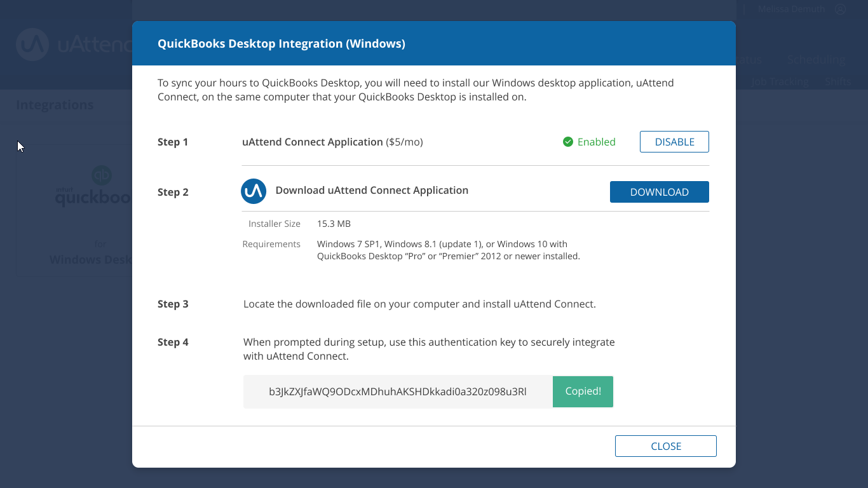The image size is (868, 488).
Task: Click 'Download uAttend Connect Application' text
Action: [372, 190]
